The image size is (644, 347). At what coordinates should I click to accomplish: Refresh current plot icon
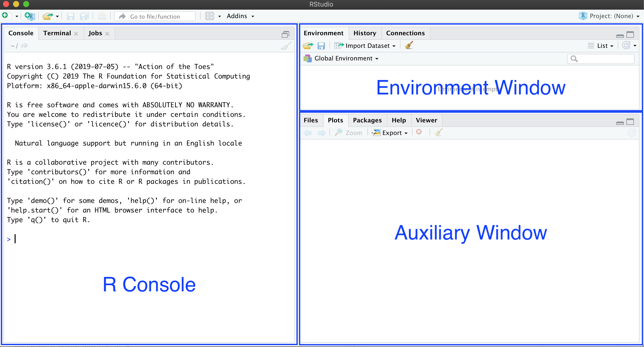tap(632, 133)
